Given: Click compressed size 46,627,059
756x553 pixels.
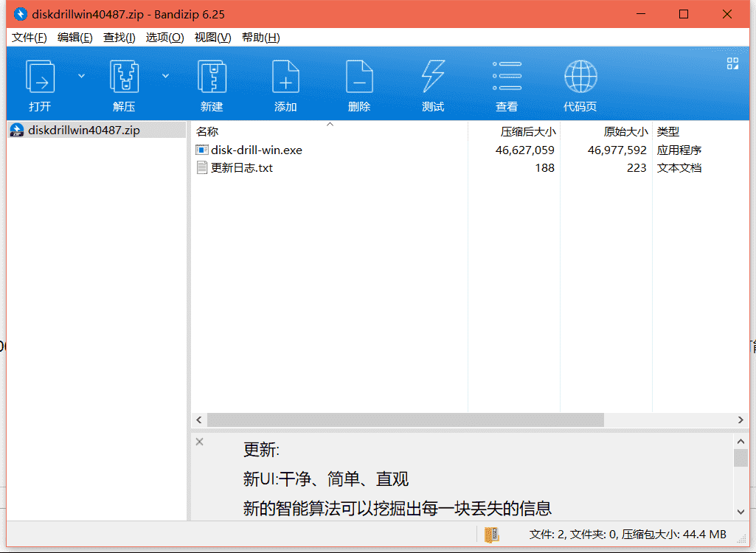Looking at the screenshot, I should click(524, 150).
